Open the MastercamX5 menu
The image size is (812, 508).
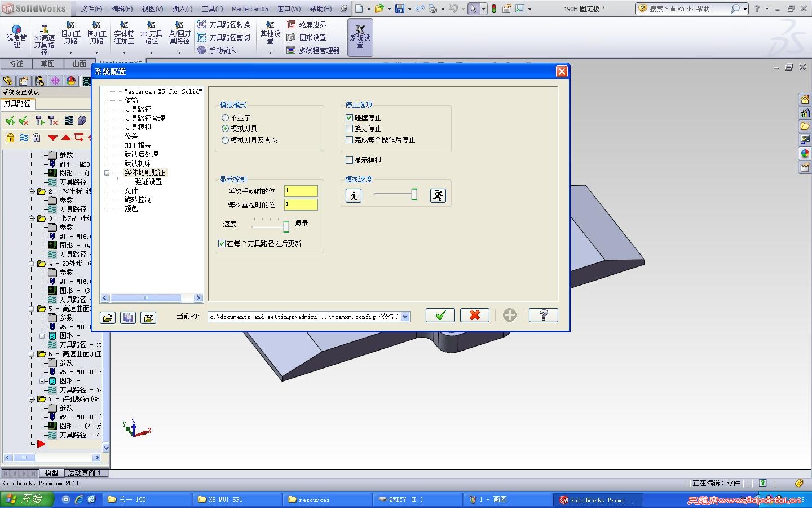click(x=250, y=9)
